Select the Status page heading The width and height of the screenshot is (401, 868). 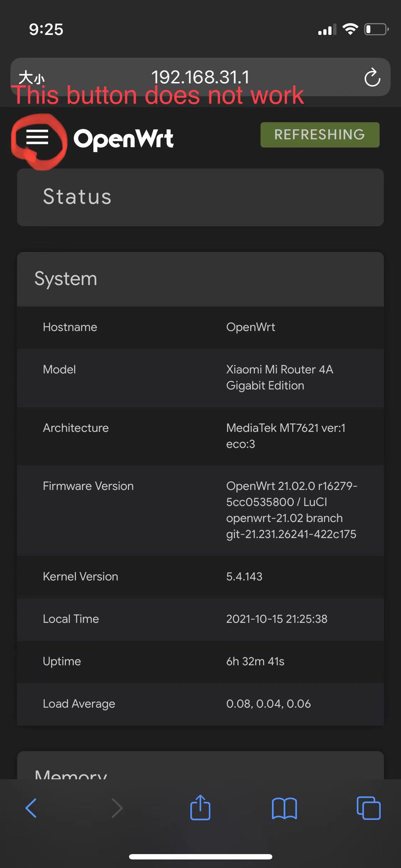(77, 197)
